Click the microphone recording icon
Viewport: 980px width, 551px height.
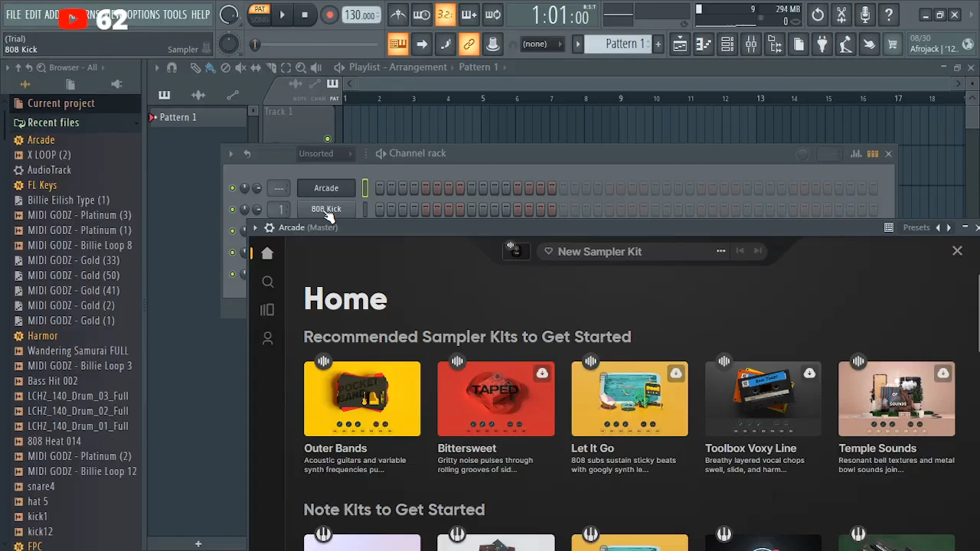coord(865,15)
